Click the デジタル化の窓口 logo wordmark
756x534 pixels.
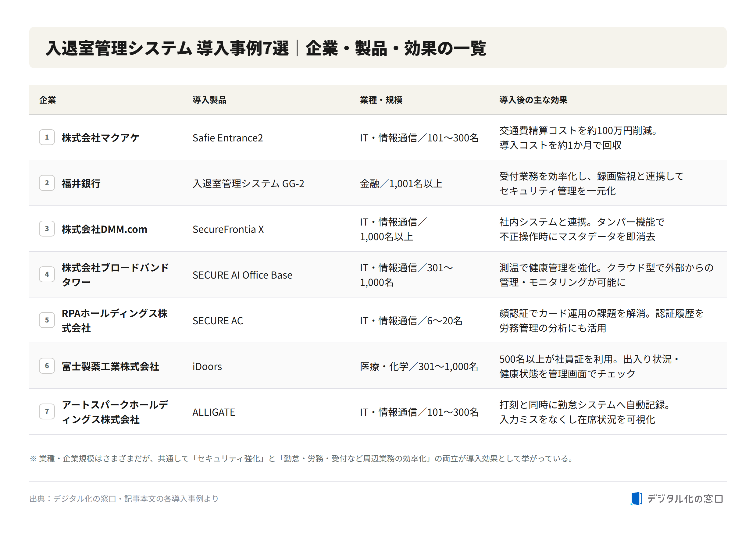(685, 499)
